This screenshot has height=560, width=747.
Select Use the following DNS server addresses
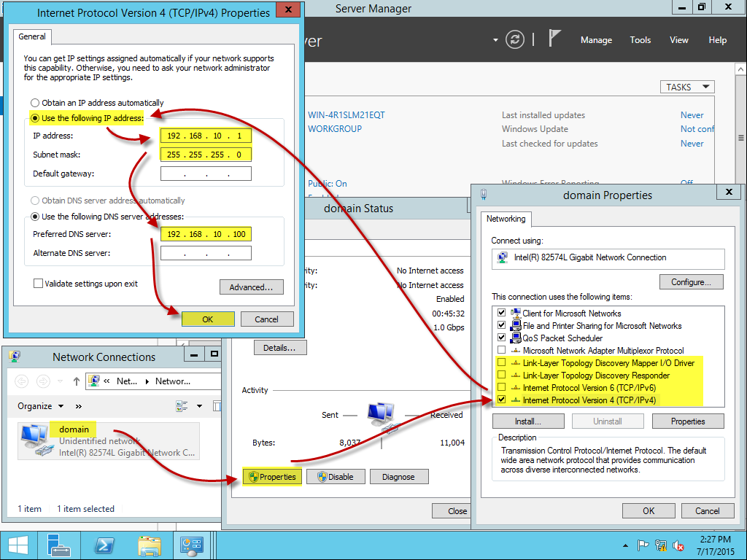(x=35, y=217)
